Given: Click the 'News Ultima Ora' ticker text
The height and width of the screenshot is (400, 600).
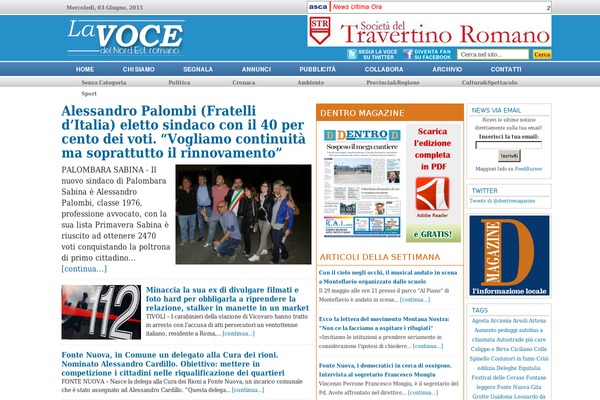Looking at the screenshot, I should pos(357,7).
